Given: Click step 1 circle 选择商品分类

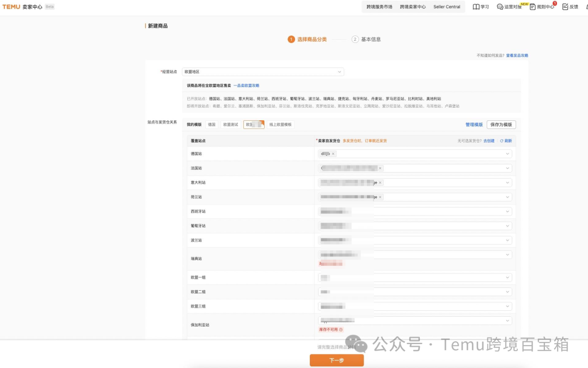Looking at the screenshot, I should [291, 39].
